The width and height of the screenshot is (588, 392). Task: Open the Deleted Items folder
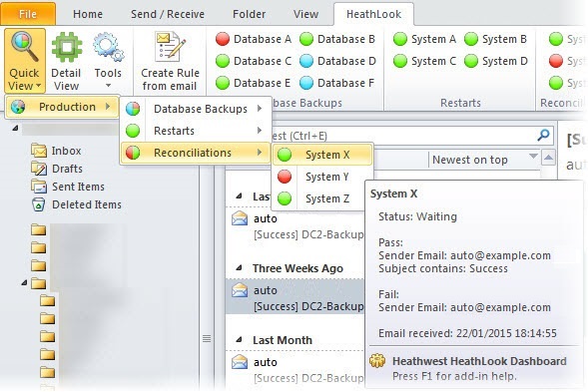pos(77,204)
